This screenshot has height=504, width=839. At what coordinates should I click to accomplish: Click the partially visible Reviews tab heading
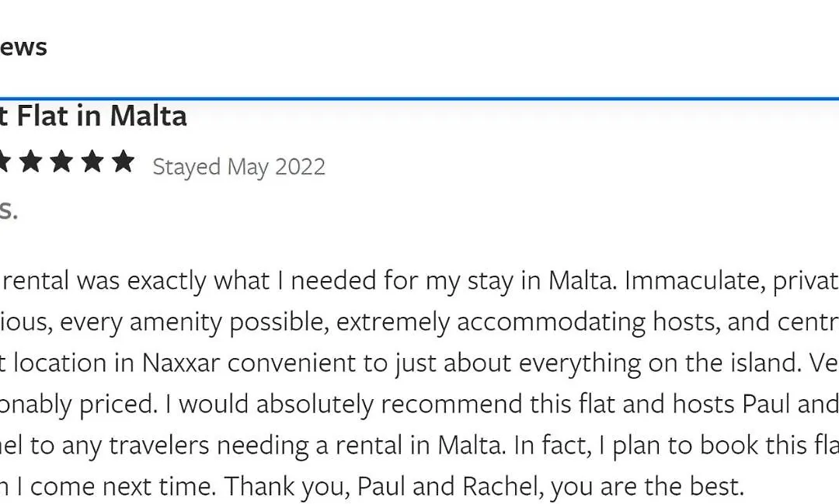tap(23, 47)
